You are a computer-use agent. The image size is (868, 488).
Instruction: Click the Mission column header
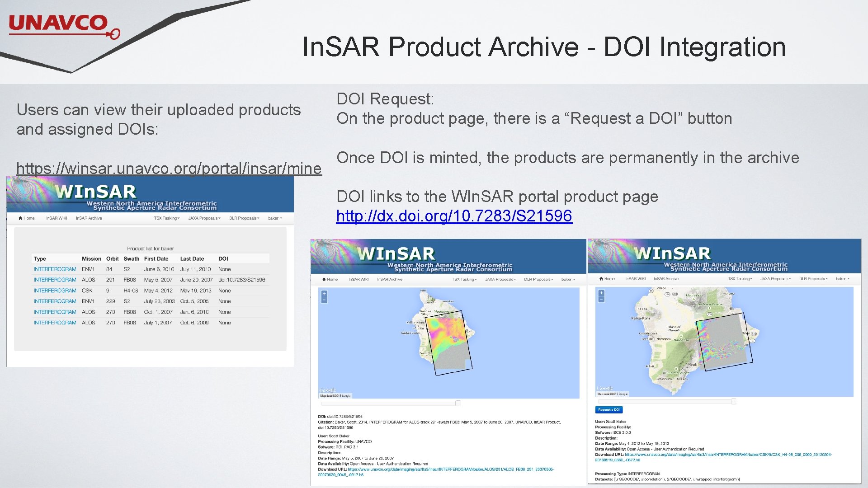coord(91,259)
